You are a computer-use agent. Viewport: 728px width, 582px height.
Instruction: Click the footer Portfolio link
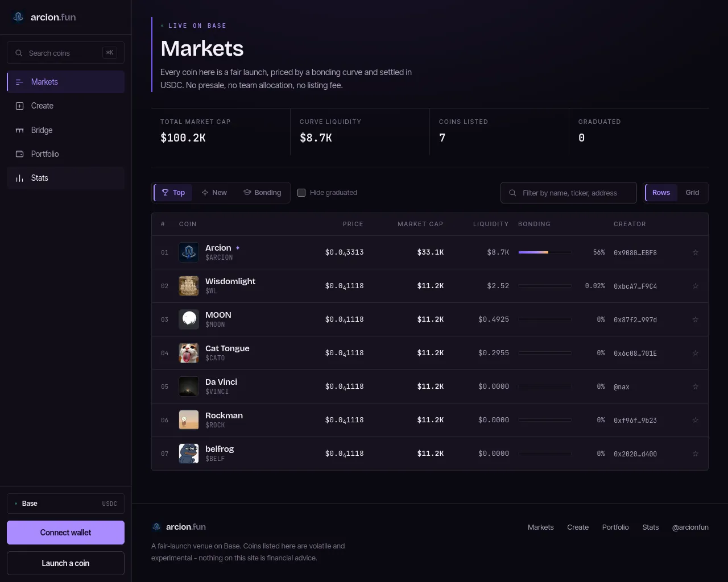[x=615, y=527]
